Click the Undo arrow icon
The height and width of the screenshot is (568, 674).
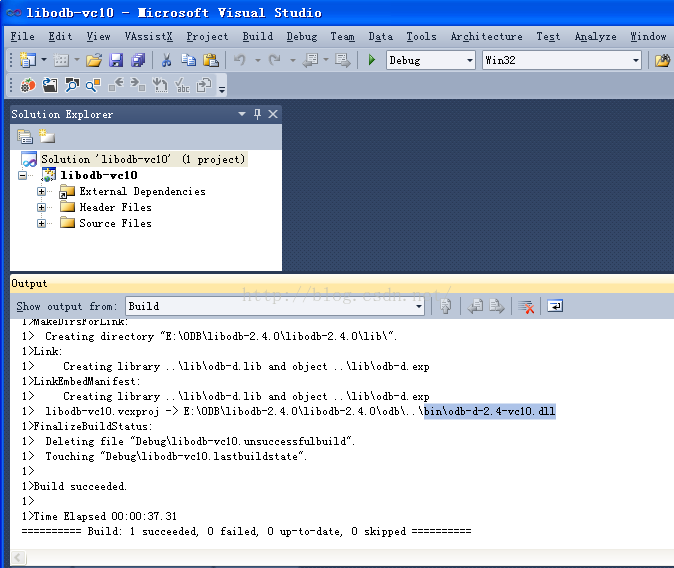click(x=240, y=60)
